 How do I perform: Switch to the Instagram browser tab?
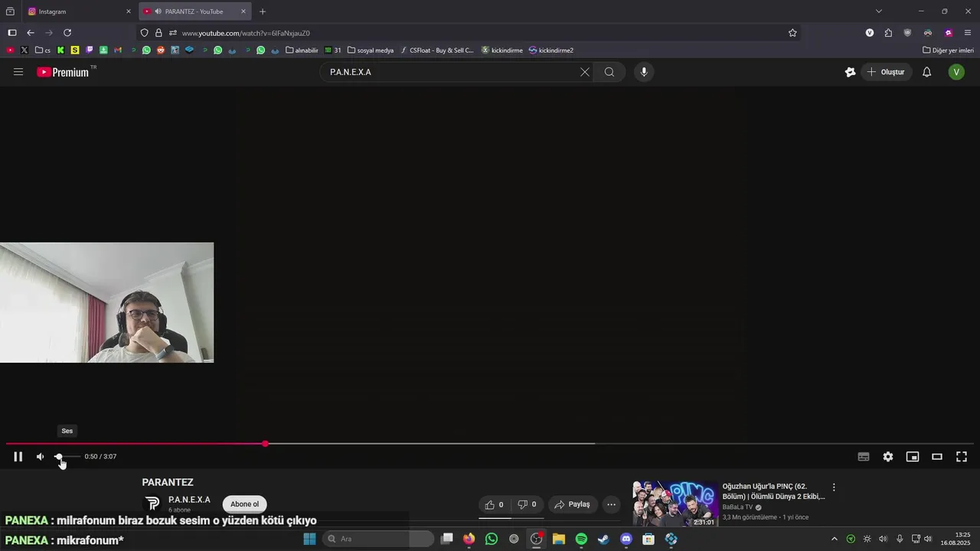(x=75, y=11)
